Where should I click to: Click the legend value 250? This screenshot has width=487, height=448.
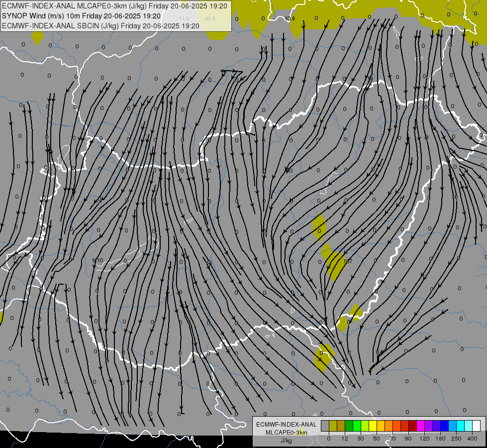pyautogui.click(x=456, y=439)
